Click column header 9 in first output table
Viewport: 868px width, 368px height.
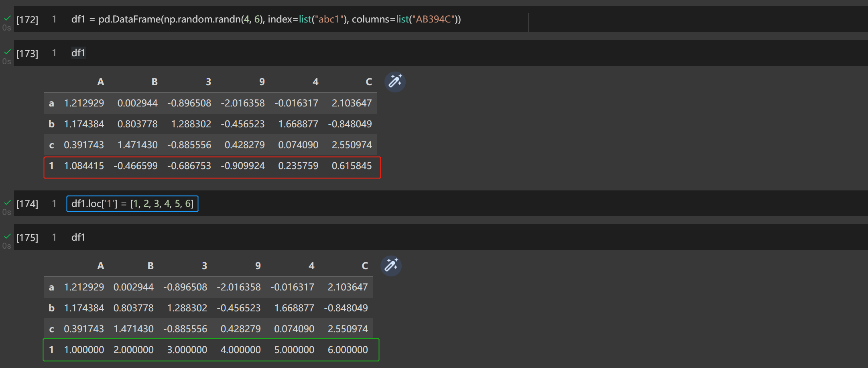point(262,82)
